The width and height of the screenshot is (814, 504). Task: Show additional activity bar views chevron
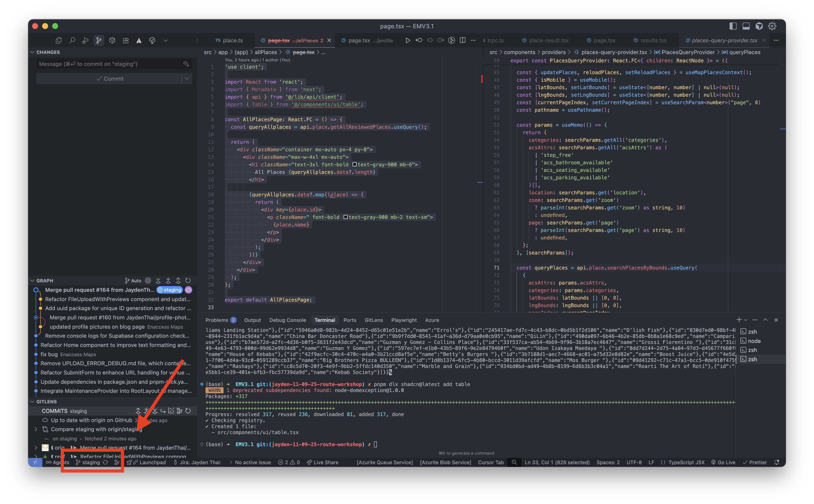(165, 40)
